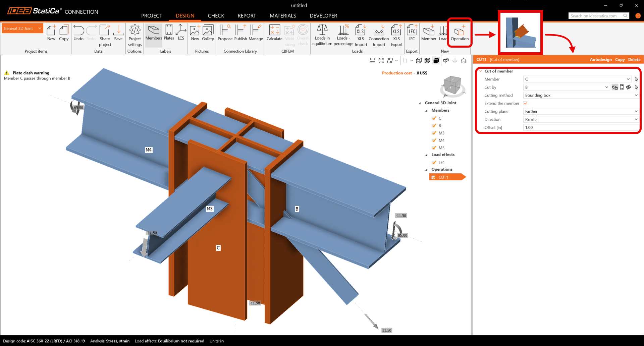This screenshot has height=346, width=644.
Task: Click the home view icon
Action: click(x=464, y=61)
